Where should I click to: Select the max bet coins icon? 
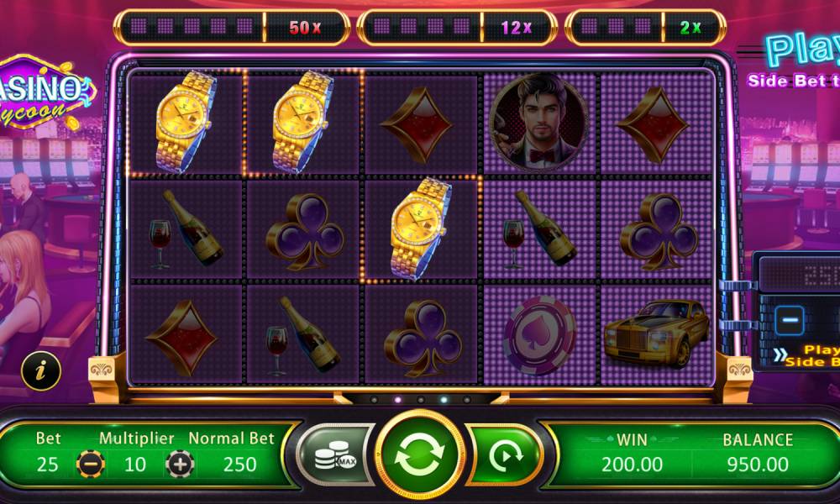point(335,455)
